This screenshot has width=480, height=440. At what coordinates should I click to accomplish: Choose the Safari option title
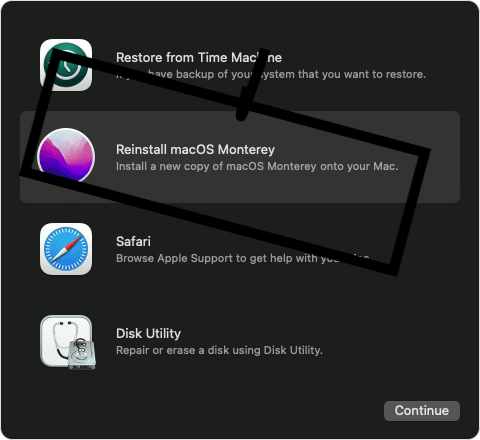[x=133, y=241]
